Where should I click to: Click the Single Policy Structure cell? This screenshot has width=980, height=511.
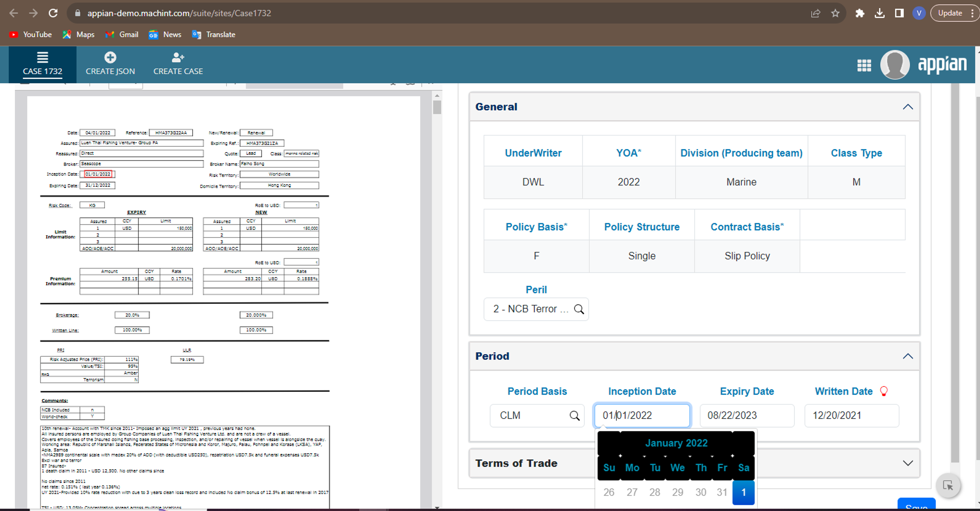click(642, 256)
